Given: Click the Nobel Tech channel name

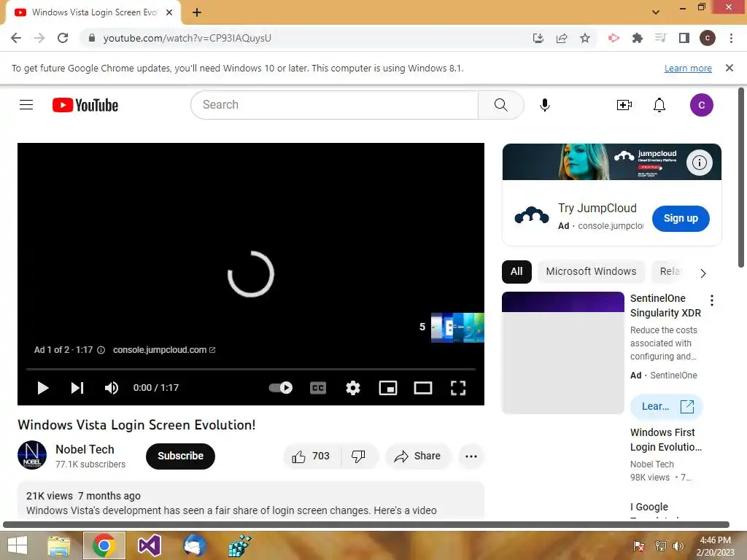Looking at the screenshot, I should (85, 449).
